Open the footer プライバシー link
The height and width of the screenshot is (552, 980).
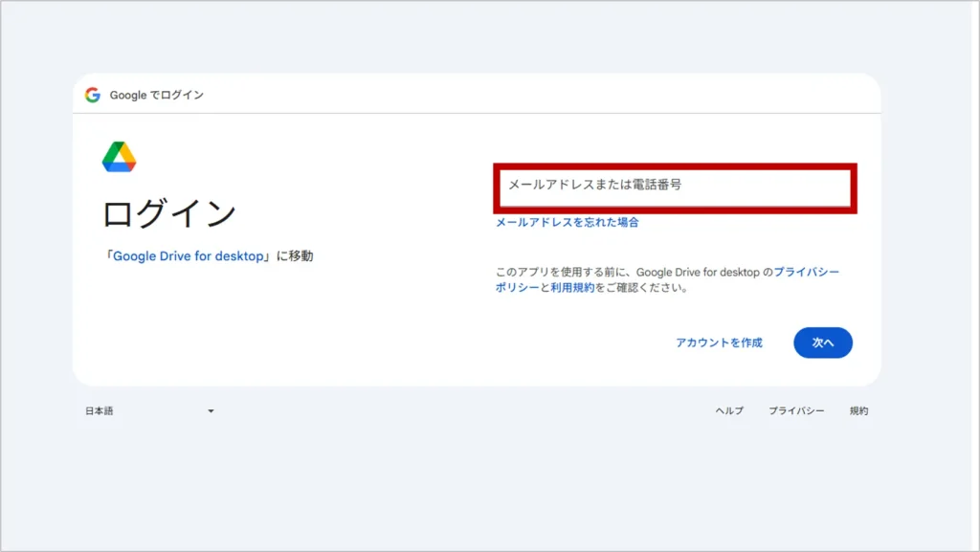(x=796, y=411)
